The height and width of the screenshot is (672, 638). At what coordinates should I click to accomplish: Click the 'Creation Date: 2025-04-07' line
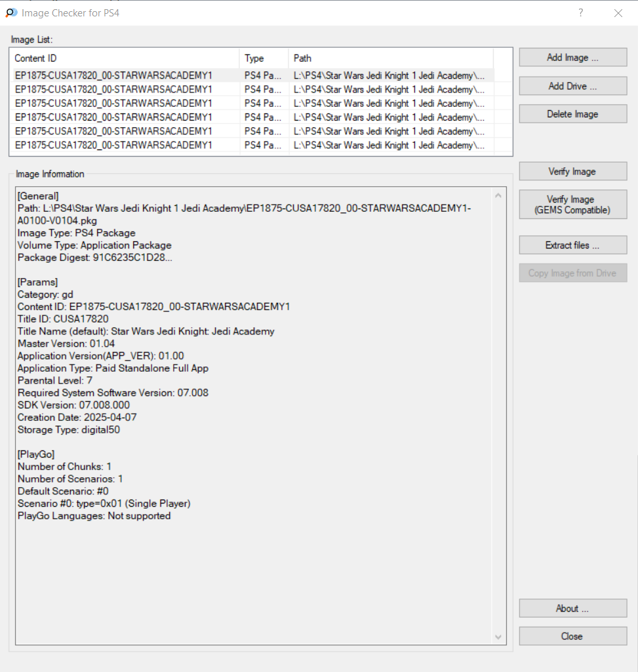[x=77, y=418]
